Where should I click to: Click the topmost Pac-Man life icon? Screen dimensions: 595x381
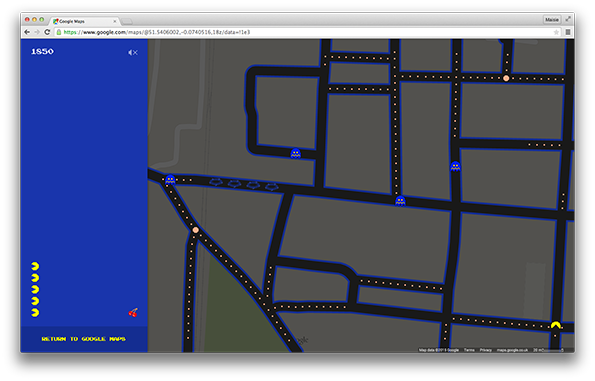coord(35,266)
